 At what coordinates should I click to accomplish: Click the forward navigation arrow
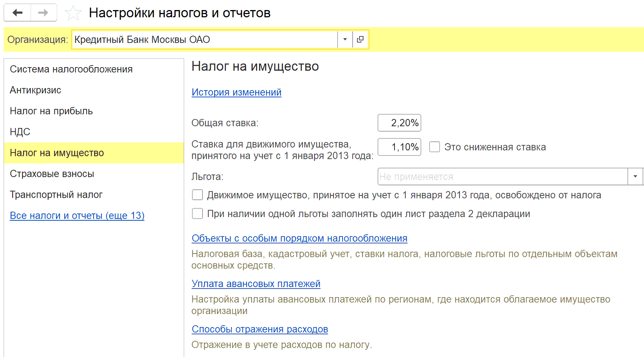(x=43, y=13)
